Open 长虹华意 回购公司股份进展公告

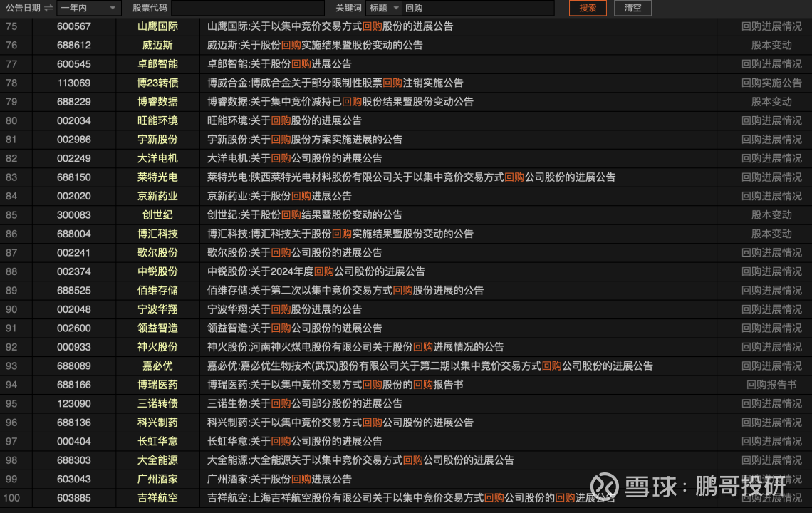[295, 442]
